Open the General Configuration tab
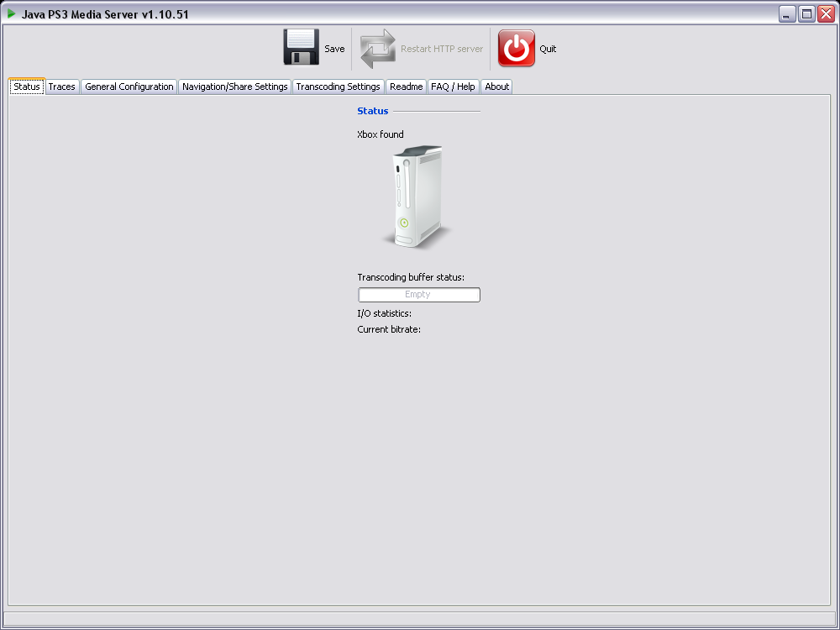This screenshot has width=840, height=630. pyautogui.click(x=129, y=87)
